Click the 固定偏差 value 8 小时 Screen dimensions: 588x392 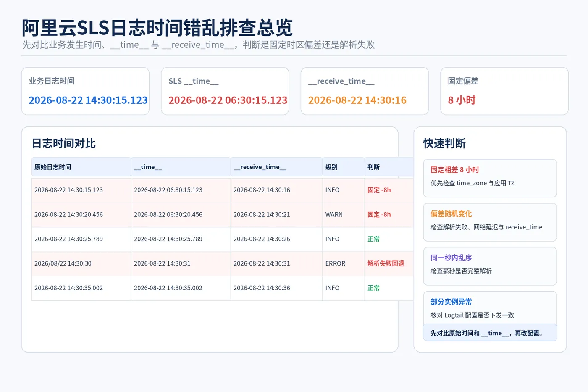pos(462,100)
